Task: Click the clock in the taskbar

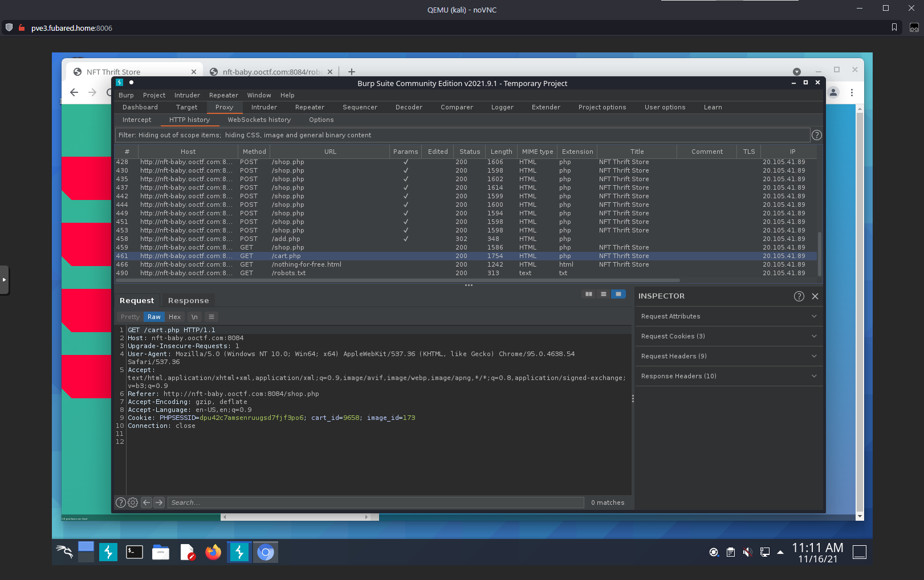Action: point(817,553)
